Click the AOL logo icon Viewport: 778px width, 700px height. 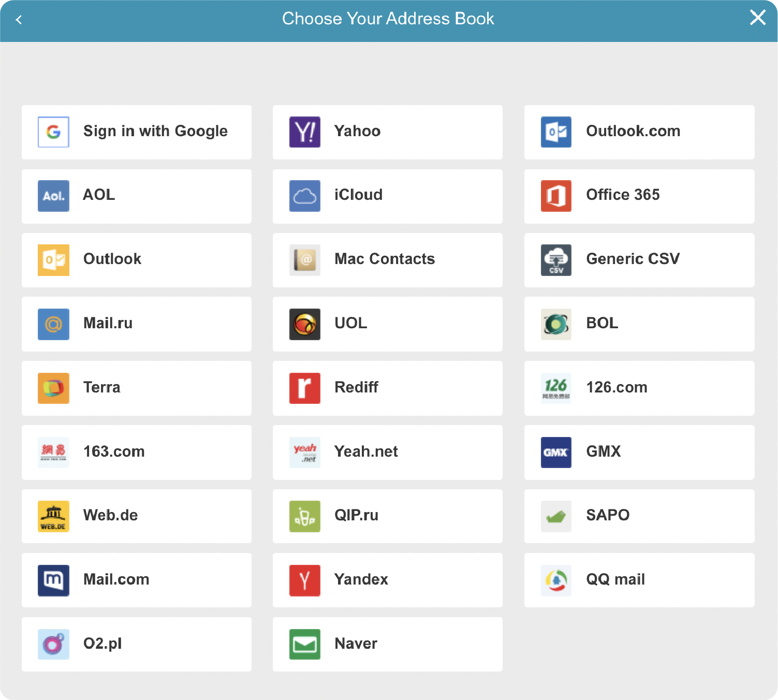(x=53, y=196)
